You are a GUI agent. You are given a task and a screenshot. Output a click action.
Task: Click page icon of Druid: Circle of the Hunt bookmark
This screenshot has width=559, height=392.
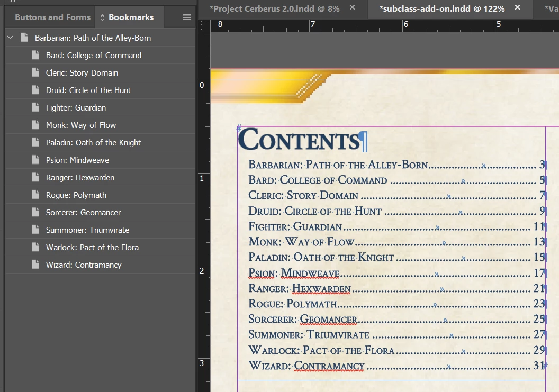(x=35, y=90)
